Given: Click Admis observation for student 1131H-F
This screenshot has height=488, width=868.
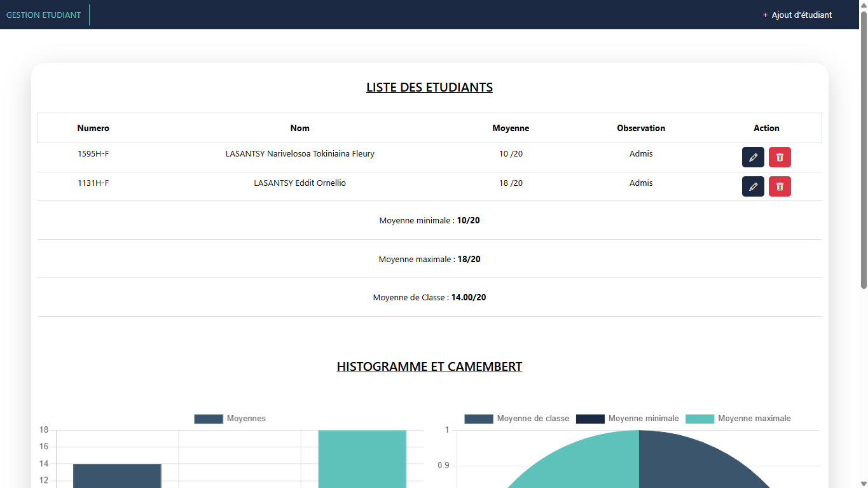Looking at the screenshot, I should point(641,183).
